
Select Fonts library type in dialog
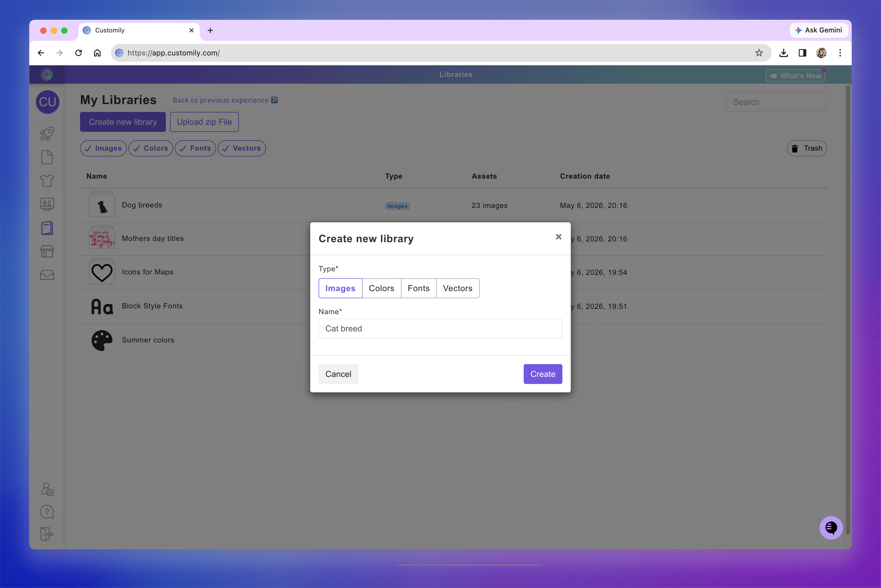419,288
